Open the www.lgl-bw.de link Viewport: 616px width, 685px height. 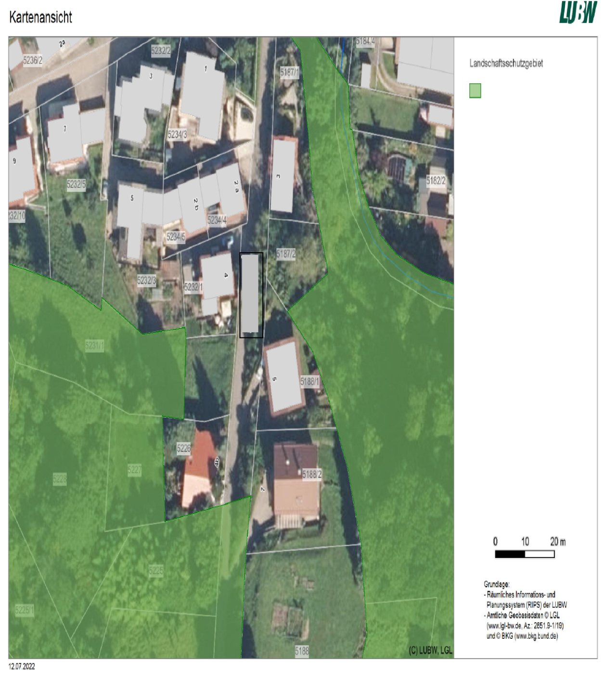coord(504,626)
